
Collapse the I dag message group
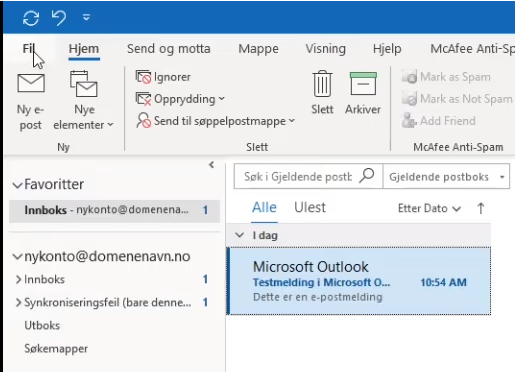click(x=239, y=235)
